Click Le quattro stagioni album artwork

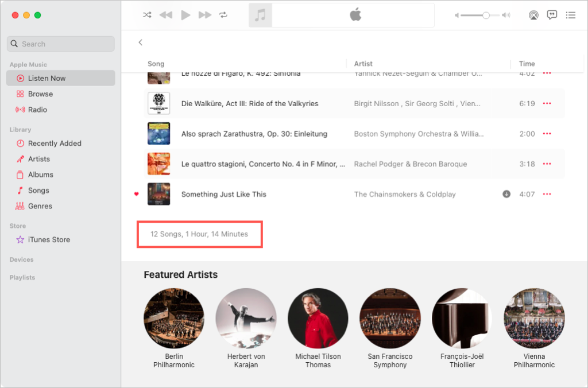[x=158, y=164]
